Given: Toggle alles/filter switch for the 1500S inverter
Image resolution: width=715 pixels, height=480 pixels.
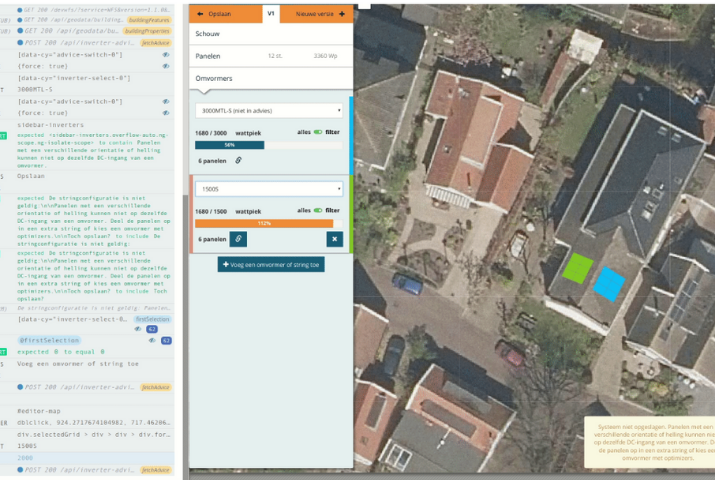Looking at the screenshot, I should 318,211.
